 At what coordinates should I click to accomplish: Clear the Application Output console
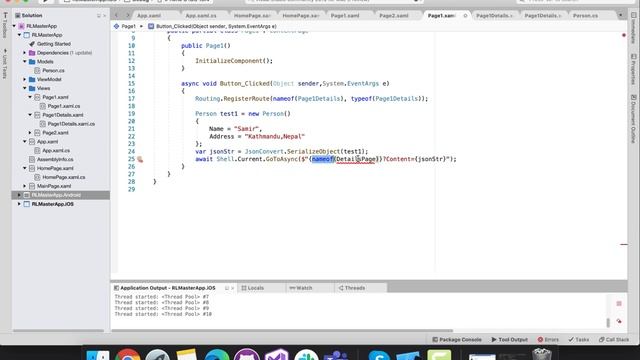pos(619,321)
